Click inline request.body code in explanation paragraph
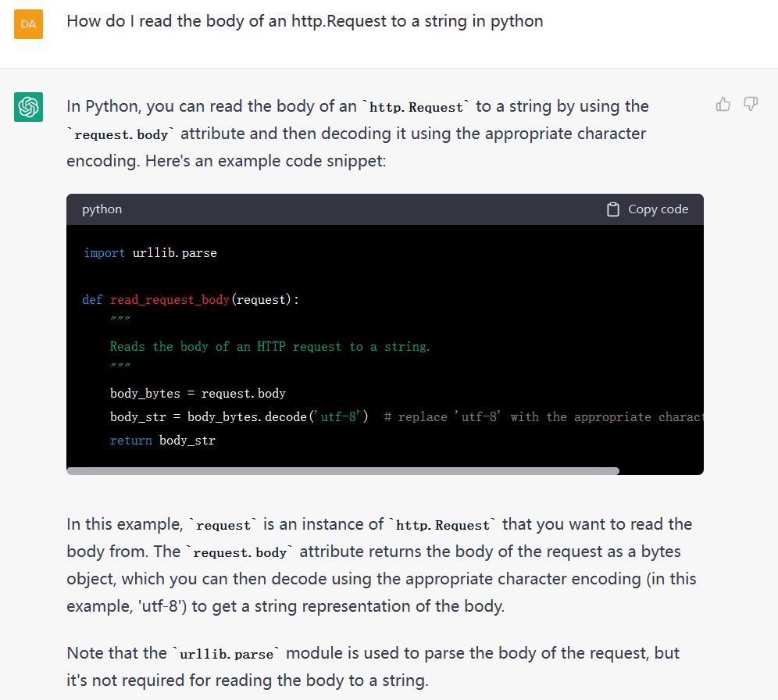778x700 pixels. tap(240, 553)
